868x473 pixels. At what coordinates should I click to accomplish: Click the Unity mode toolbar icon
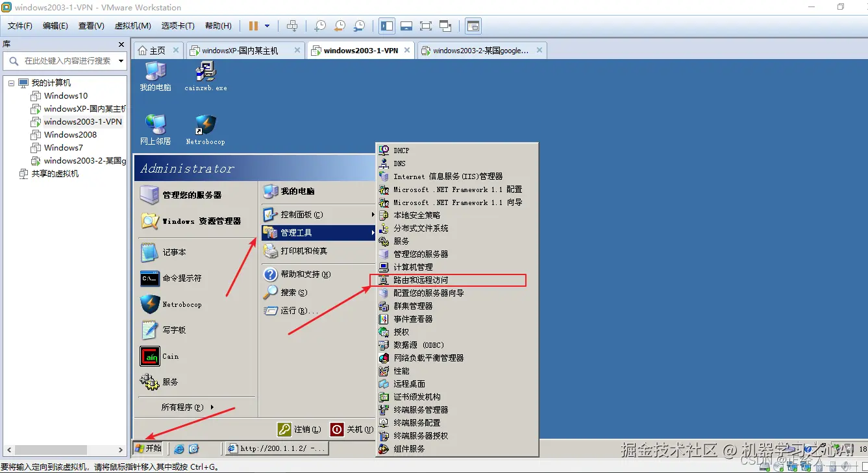(x=445, y=26)
